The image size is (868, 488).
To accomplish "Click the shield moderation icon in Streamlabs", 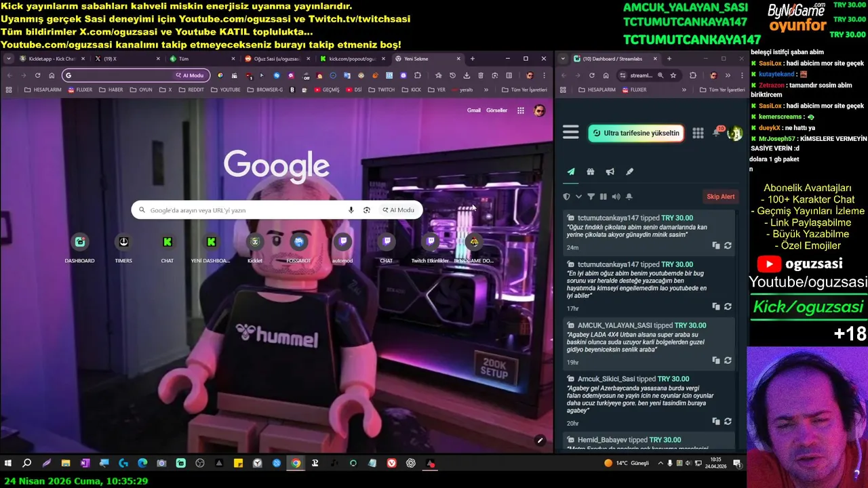I will click(x=567, y=197).
